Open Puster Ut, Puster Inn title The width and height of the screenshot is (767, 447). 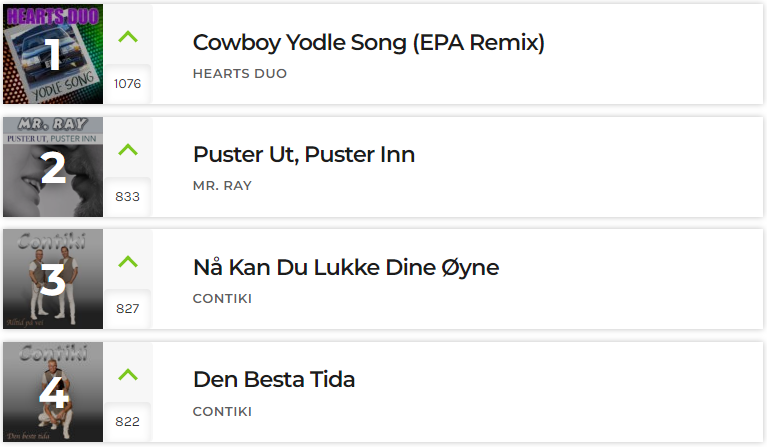[304, 155]
